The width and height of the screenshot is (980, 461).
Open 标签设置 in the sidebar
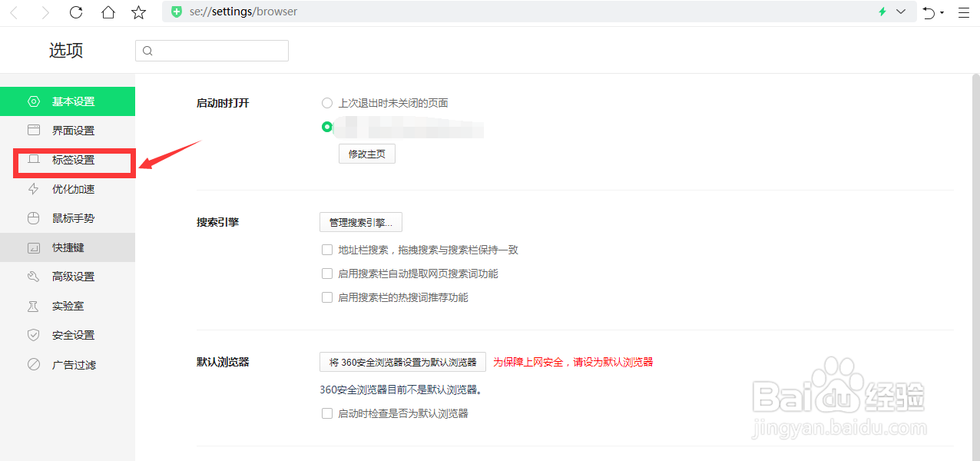pyautogui.click(x=73, y=160)
